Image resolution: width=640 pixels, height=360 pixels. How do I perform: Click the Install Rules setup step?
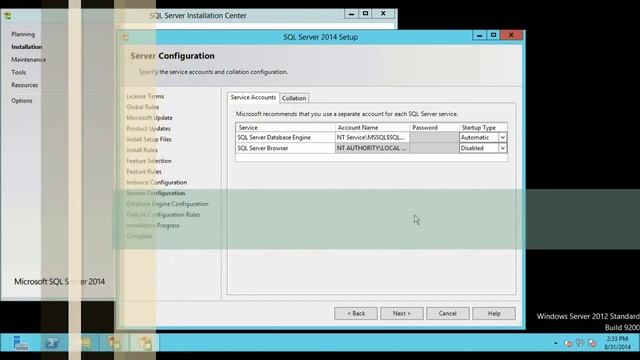click(x=142, y=150)
